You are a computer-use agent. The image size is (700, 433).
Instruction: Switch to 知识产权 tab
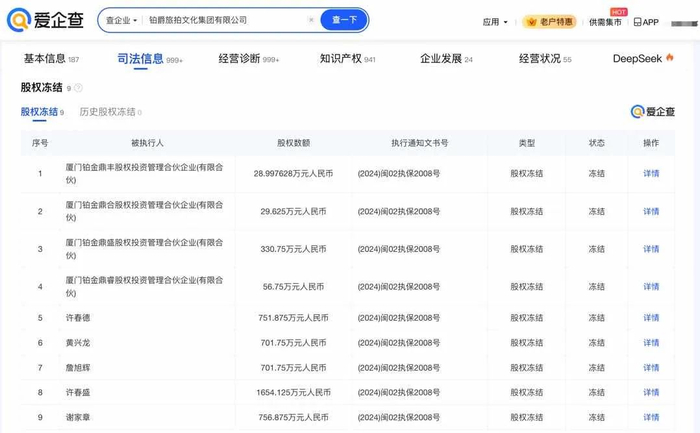coord(347,59)
